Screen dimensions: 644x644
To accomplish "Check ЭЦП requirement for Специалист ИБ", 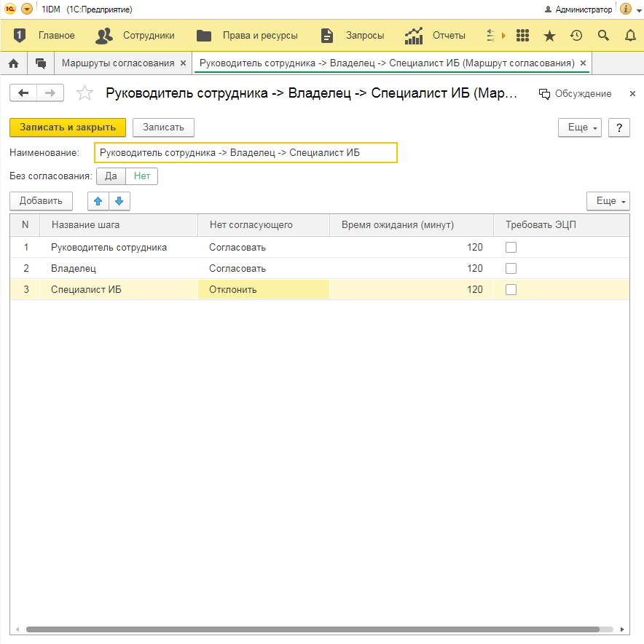I will coord(511,290).
